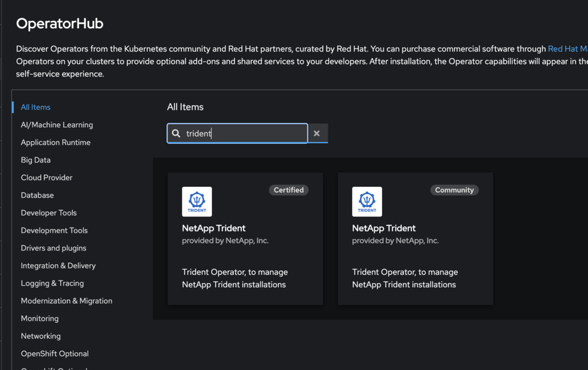Click the Community badge on Trident card
The height and width of the screenshot is (370, 588).
[x=454, y=190]
